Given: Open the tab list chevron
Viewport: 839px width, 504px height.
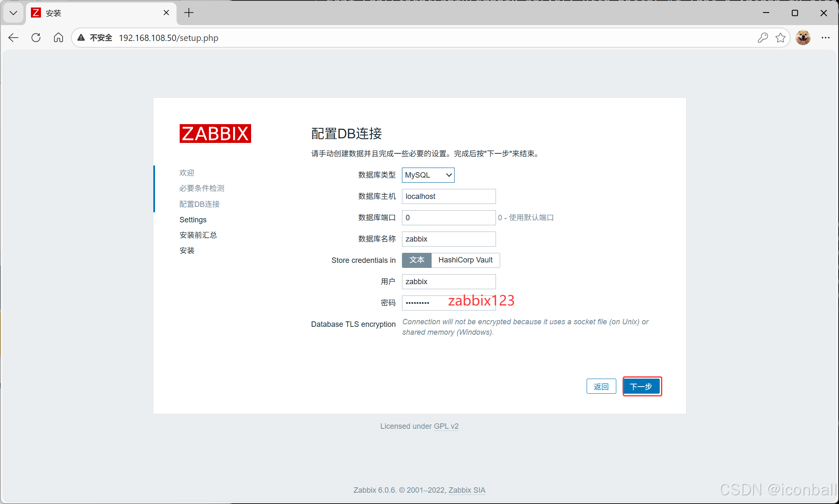Looking at the screenshot, I should tap(13, 13).
